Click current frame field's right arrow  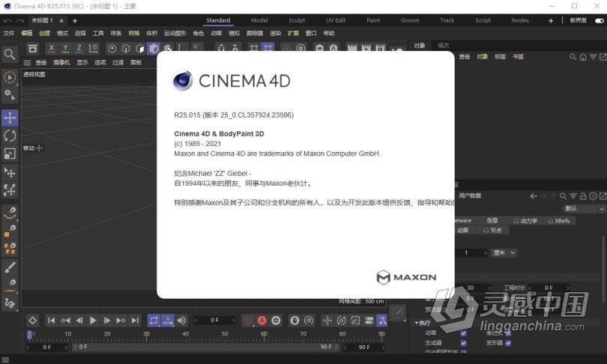click(x=233, y=321)
